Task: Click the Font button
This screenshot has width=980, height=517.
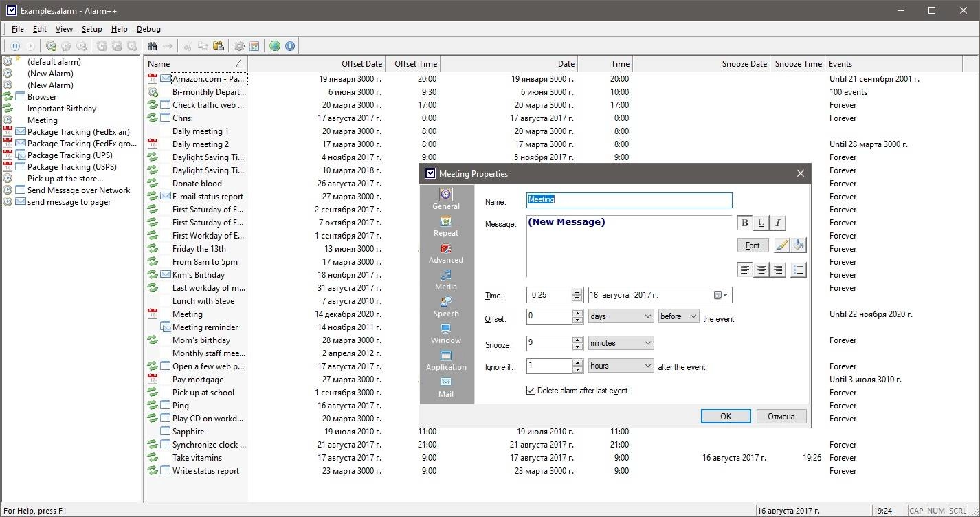Action: (x=753, y=245)
